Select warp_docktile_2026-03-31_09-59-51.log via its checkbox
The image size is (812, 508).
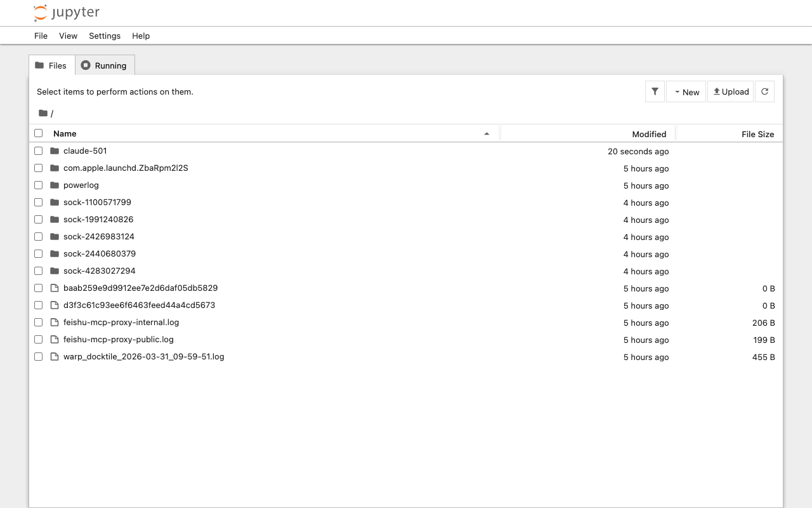(x=38, y=356)
